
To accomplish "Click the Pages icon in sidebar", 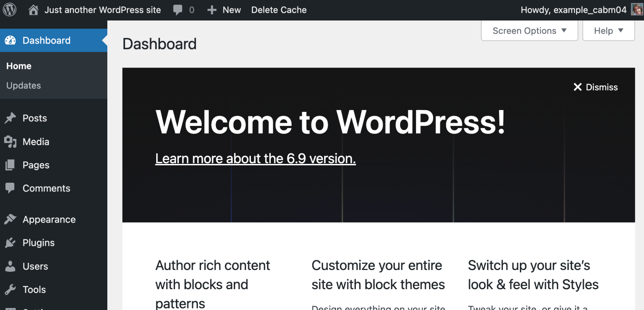I will point(10,165).
